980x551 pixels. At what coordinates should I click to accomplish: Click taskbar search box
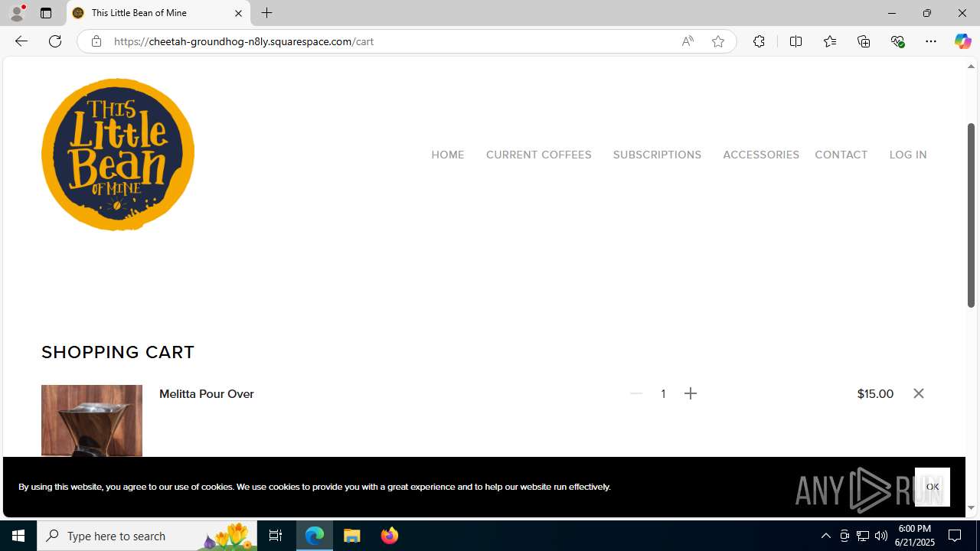[147, 536]
